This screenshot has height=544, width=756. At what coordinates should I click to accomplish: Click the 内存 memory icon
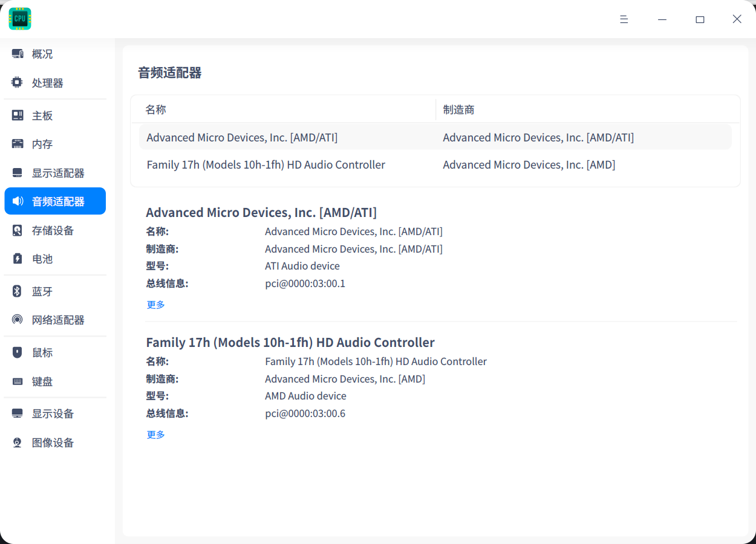[x=18, y=144]
